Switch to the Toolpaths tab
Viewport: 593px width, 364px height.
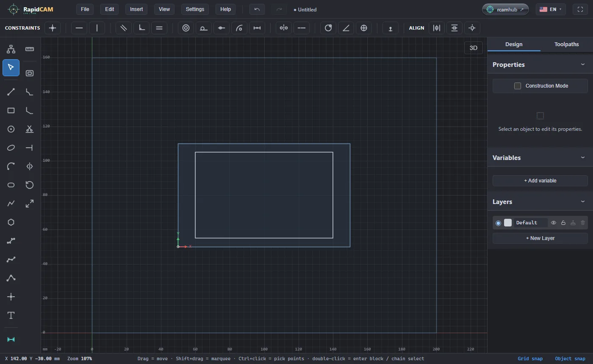pos(567,44)
